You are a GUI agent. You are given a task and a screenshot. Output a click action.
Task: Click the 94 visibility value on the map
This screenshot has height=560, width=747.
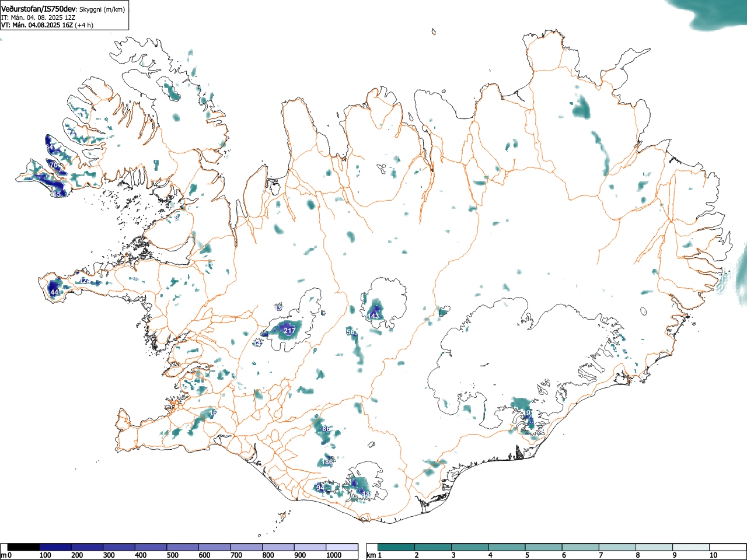click(x=320, y=488)
